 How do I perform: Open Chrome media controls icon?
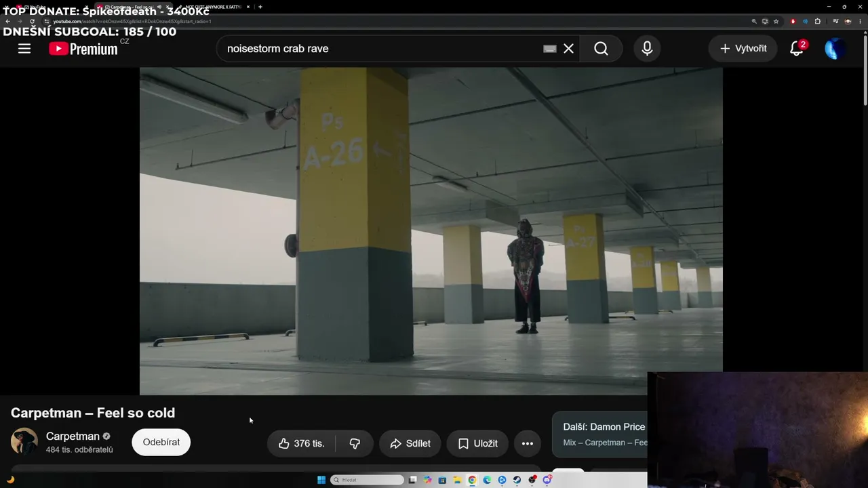(x=835, y=21)
